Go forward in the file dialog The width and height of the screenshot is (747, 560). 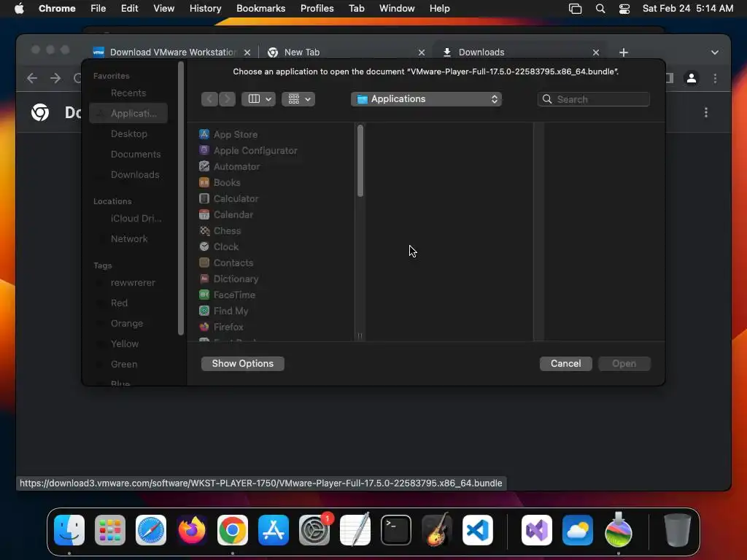tap(228, 99)
